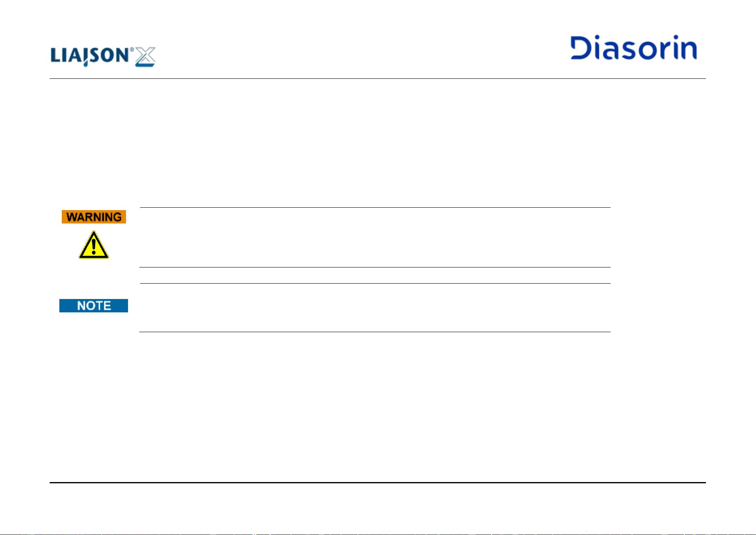756x535 pixels.
Task: Click the blank page area above WARNING
Action: click(378, 142)
